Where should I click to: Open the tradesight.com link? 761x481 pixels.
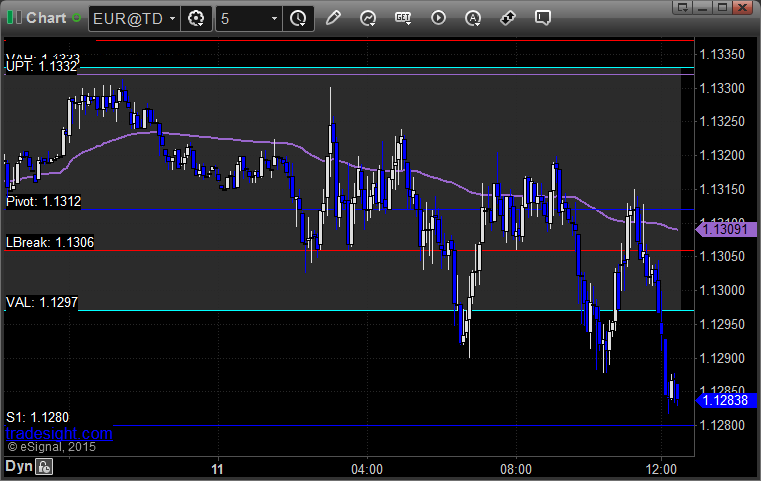59,433
